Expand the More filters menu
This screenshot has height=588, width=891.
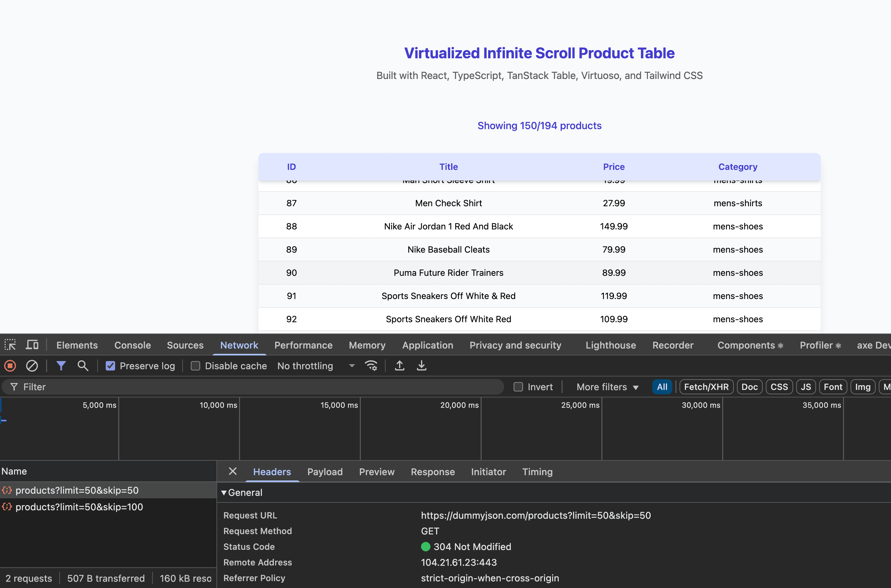click(x=606, y=387)
